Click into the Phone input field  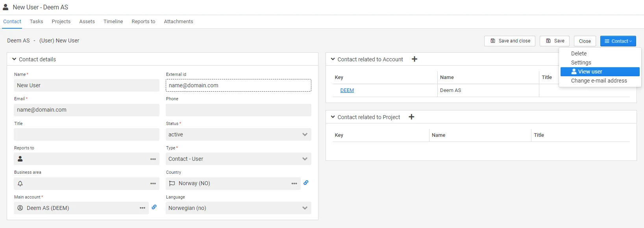(238, 110)
